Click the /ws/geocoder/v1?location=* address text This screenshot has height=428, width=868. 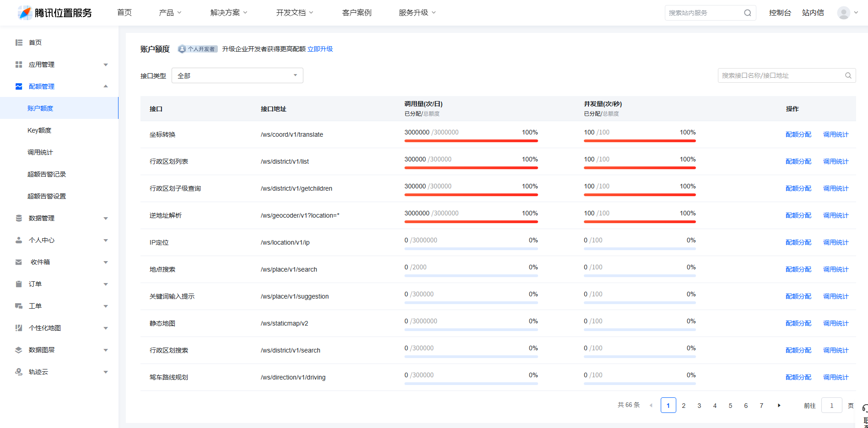pyautogui.click(x=300, y=215)
